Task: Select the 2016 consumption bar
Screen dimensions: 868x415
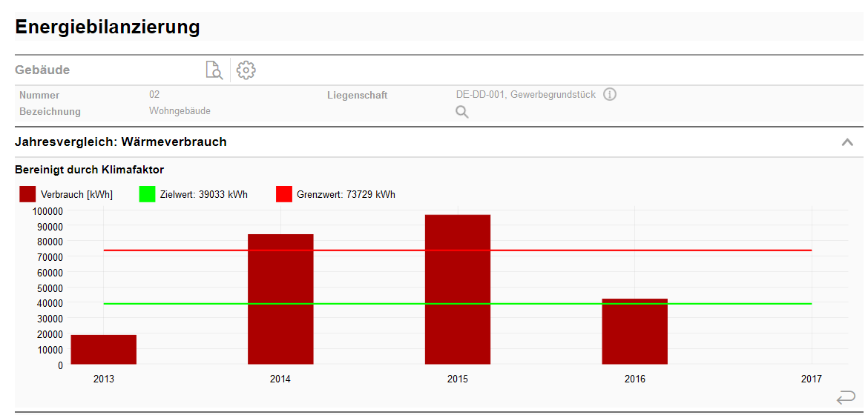Action: coord(634,332)
